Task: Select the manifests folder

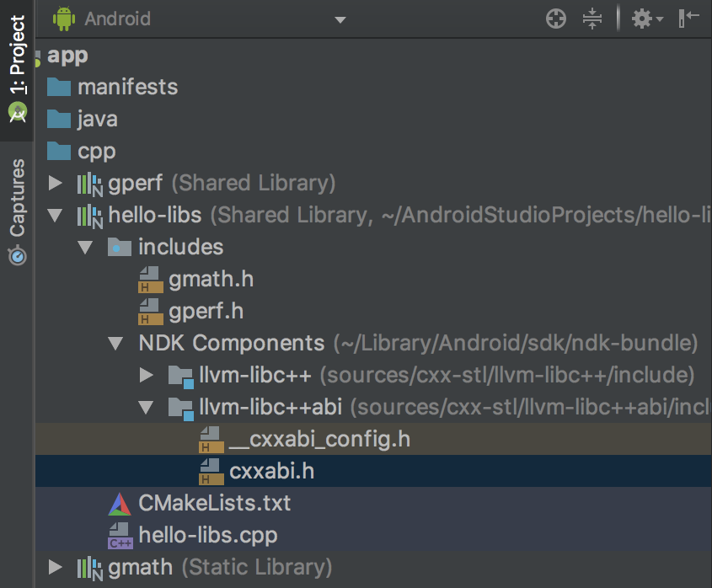Action: coord(127,87)
